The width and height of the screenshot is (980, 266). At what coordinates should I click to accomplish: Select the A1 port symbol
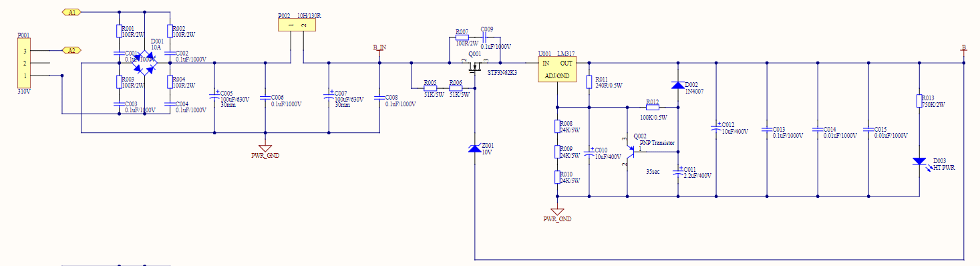pyautogui.click(x=72, y=12)
